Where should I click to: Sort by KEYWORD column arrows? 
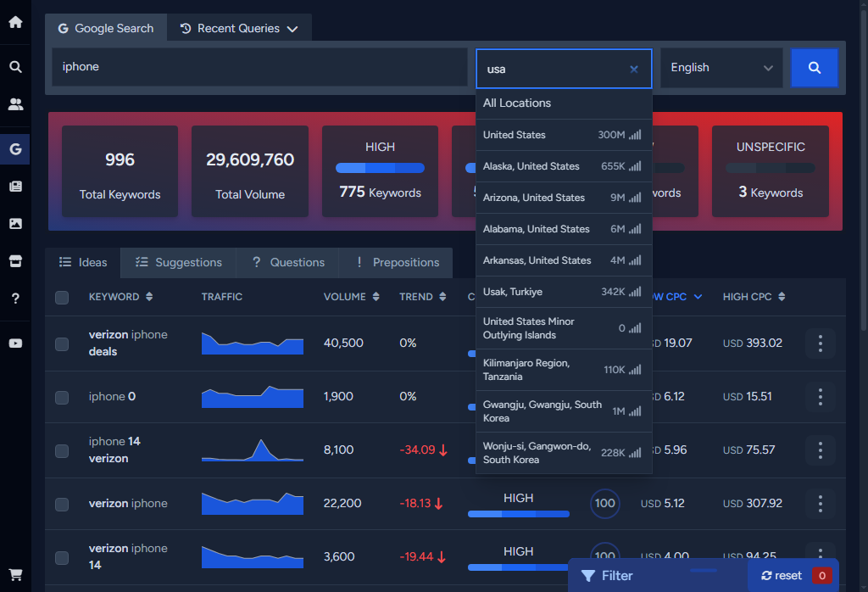149,297
